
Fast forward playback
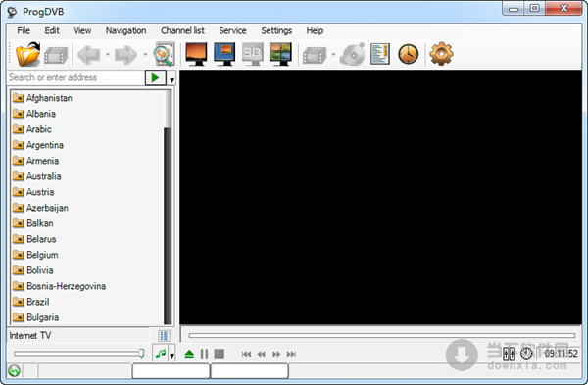276,354
